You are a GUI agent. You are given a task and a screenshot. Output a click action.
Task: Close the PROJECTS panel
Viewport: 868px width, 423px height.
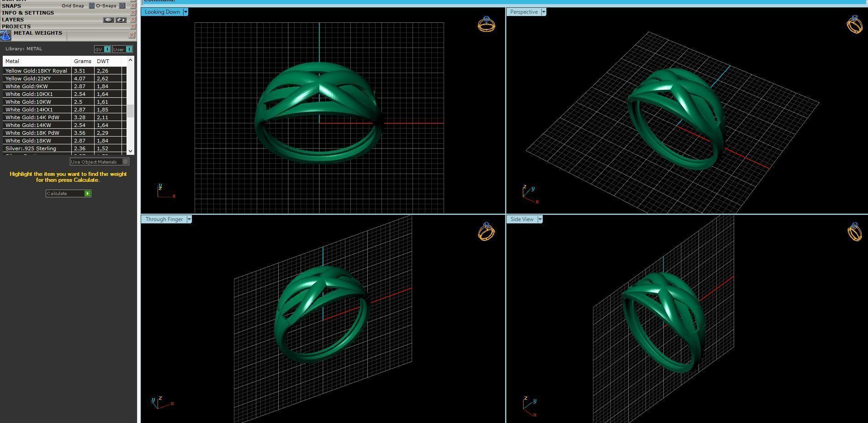point(133,26)
